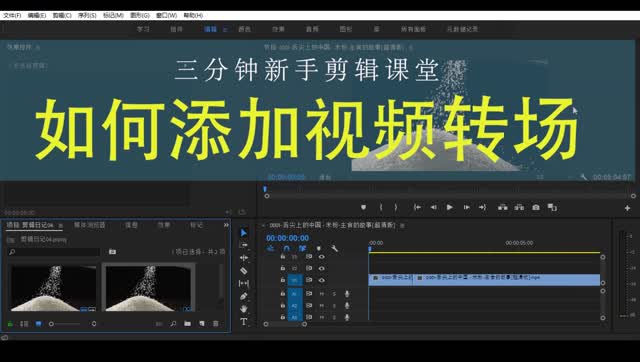This screenshot has width=640, height=362.
Task: Open the project panel menu icon
Action: [x=60, y=225]
